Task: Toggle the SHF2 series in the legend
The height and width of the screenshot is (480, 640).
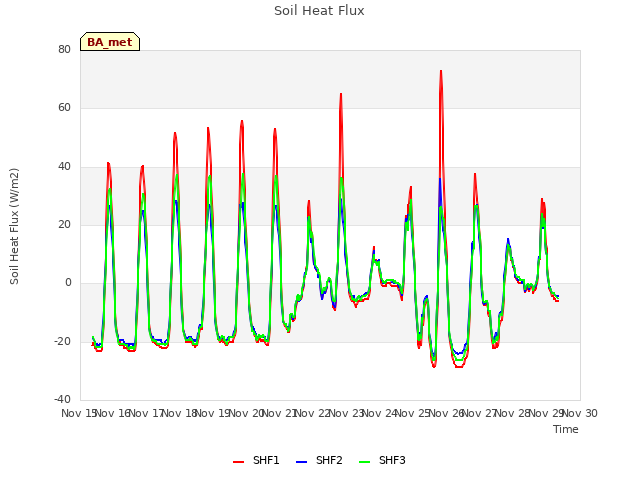Action: tap(319, 460)
